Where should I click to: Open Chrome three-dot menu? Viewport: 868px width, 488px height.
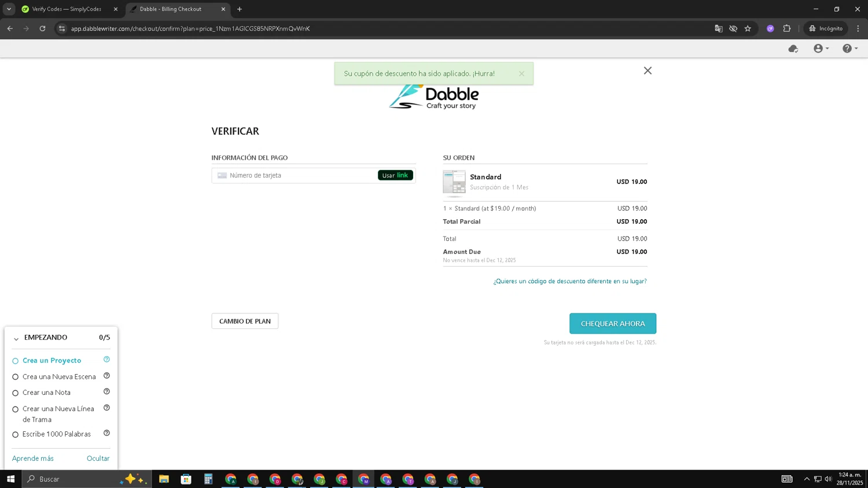click(x=858, y=28)
